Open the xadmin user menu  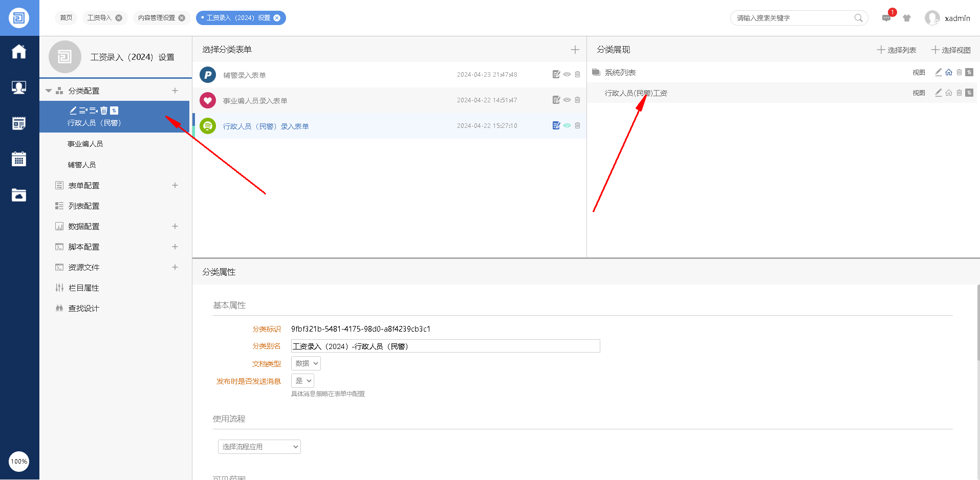tap(947, 18)
